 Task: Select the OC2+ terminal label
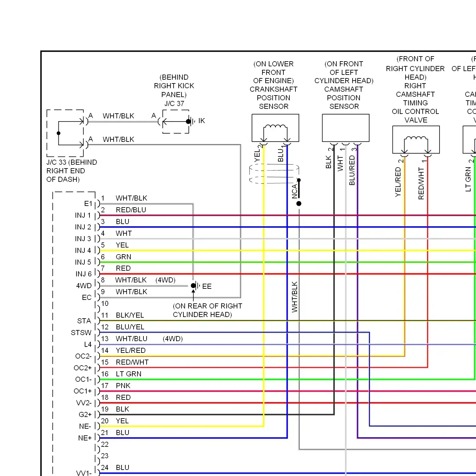pos(83,368)
